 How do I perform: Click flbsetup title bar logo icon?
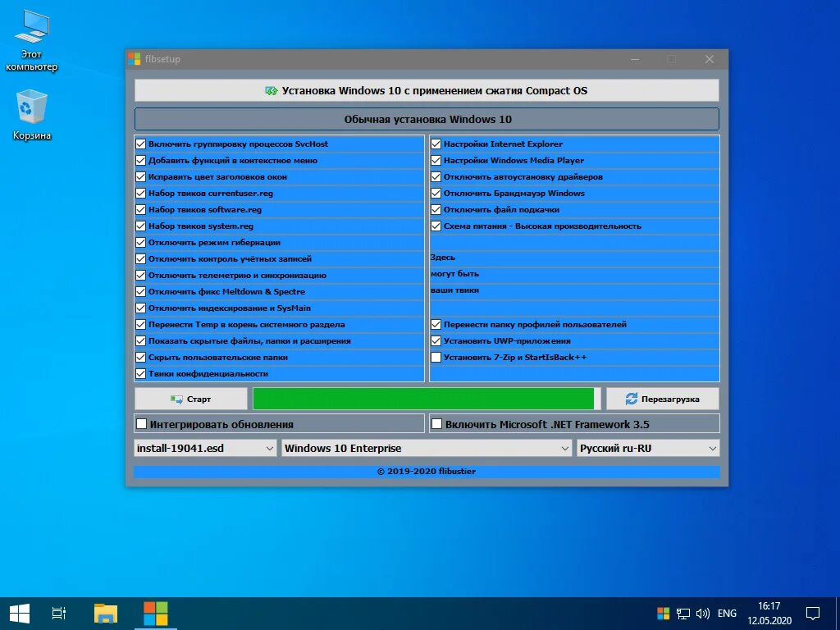(134, 59)
